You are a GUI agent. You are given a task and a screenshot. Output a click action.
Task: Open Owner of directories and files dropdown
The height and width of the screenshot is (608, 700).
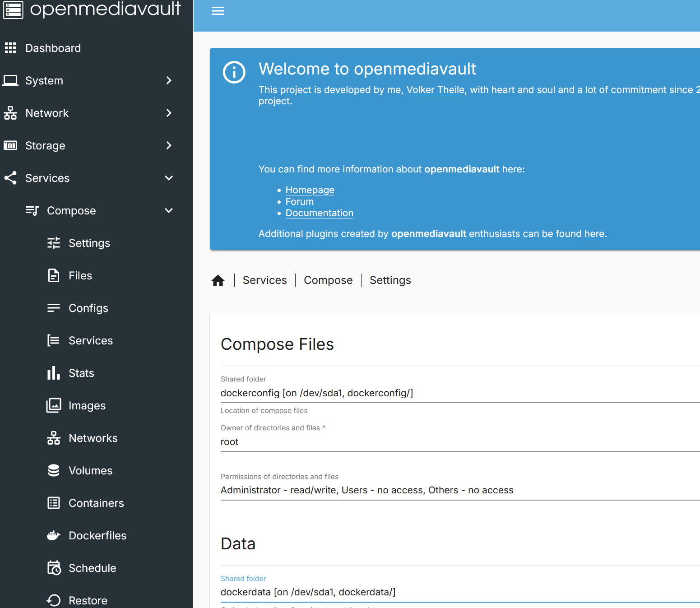(460, 441)
